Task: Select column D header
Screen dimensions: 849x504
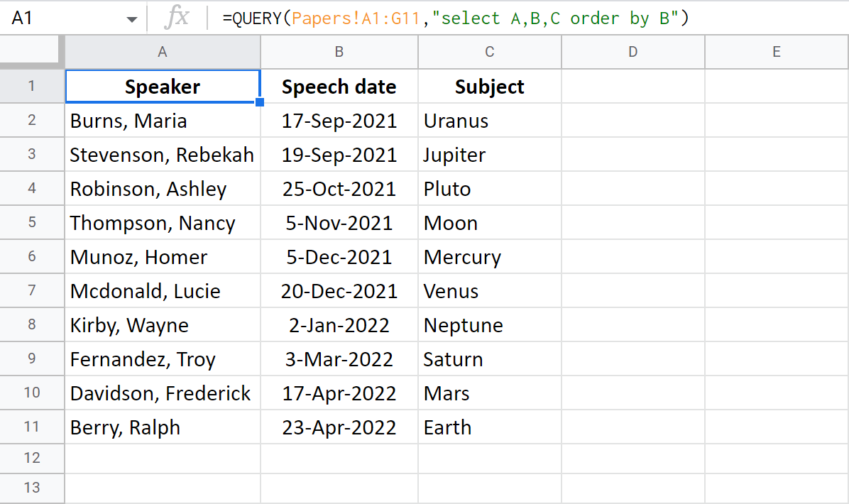Action: point(632,51)
